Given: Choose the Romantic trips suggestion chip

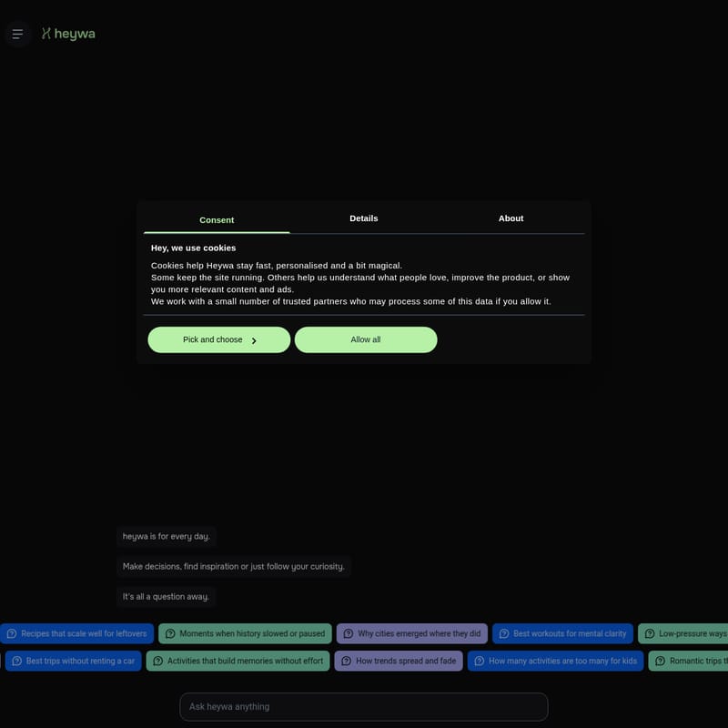Looking at the screenshot, I should click(692, 661).
